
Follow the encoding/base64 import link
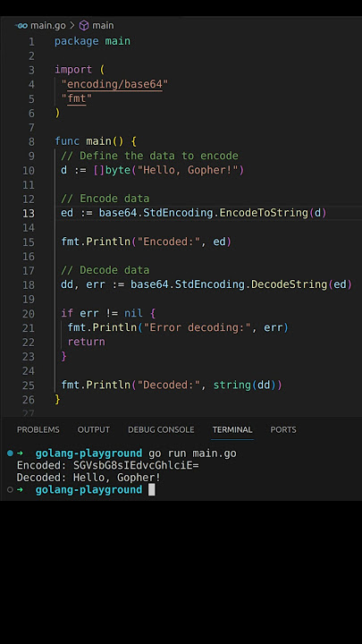tap(115, 84)
